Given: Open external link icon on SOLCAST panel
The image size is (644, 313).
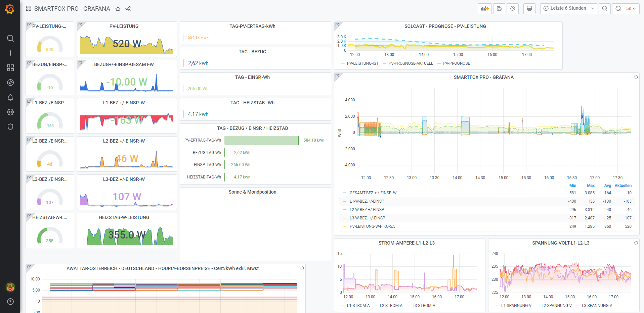Looking at the screenshot, I should pos(337,25).
